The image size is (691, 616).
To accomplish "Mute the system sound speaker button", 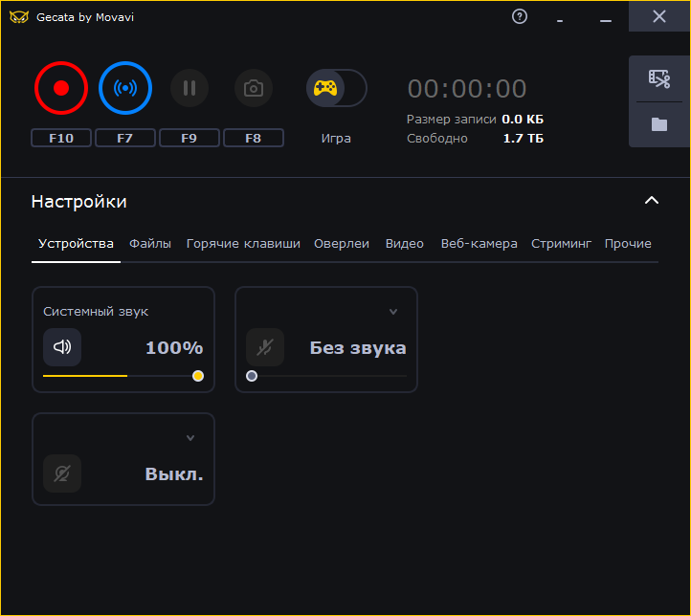I will coord(62,347).
